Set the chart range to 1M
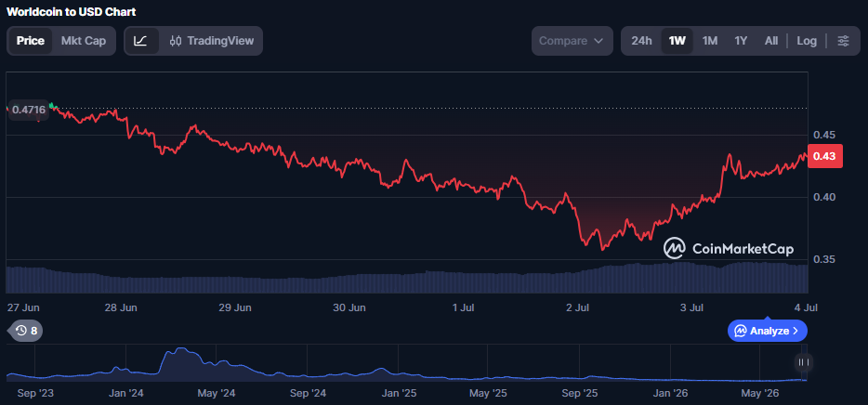This screenshot has height=405, width=868. 710,41
